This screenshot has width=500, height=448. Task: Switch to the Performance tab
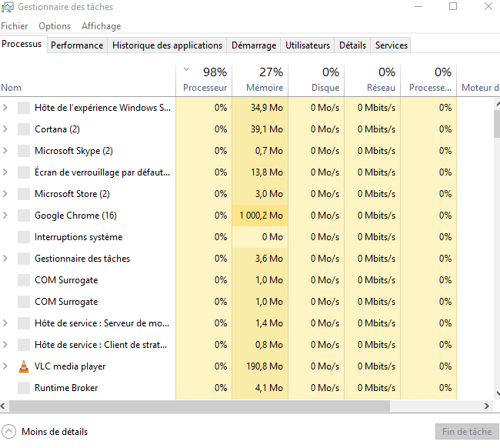pos(77,45)
